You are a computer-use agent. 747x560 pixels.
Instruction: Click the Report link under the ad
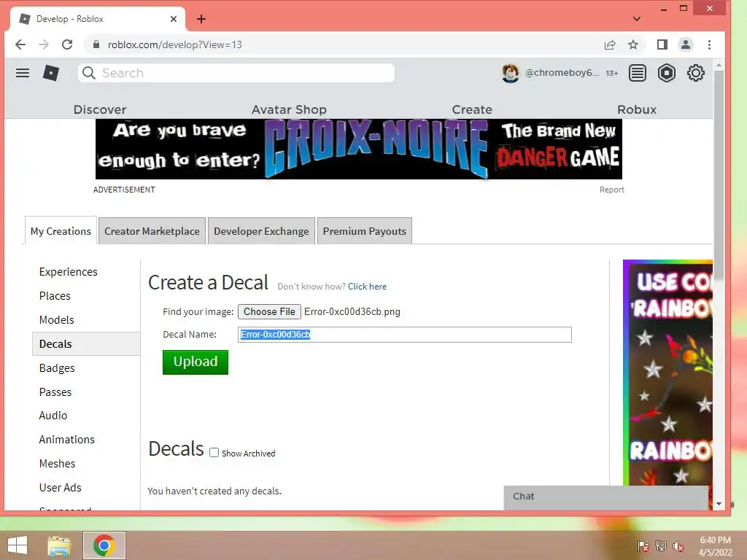coord(612,190)
